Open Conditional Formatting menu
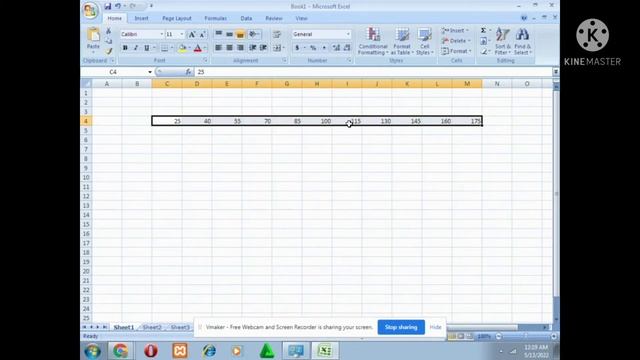 pyautogui.click(x=373, y=41)
